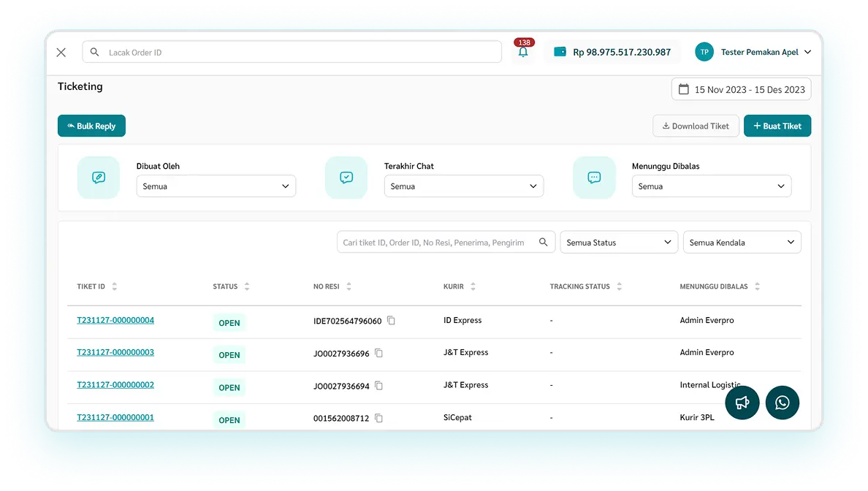Expand the Dibuat Oleh dropdown
This screenshot has height=491, width=868.
coord(216,186)
